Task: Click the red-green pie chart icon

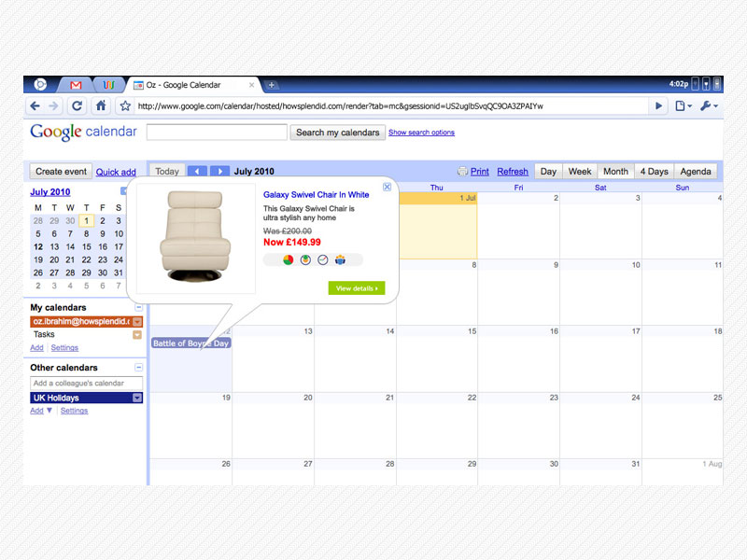Action: (289, 260)
